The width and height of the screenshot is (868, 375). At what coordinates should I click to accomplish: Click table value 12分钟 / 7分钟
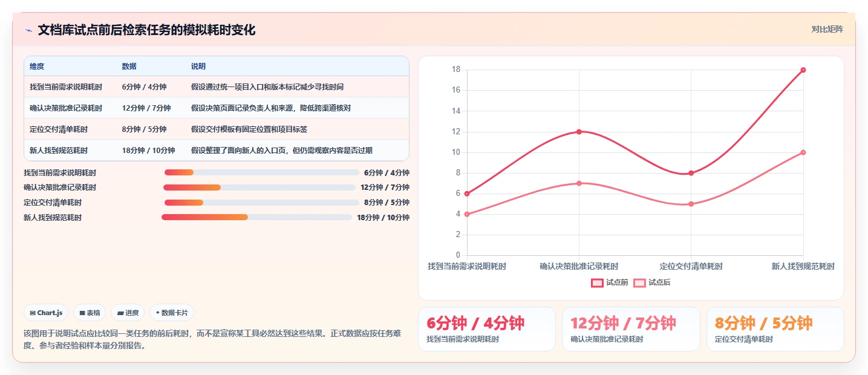coord(146,108)
